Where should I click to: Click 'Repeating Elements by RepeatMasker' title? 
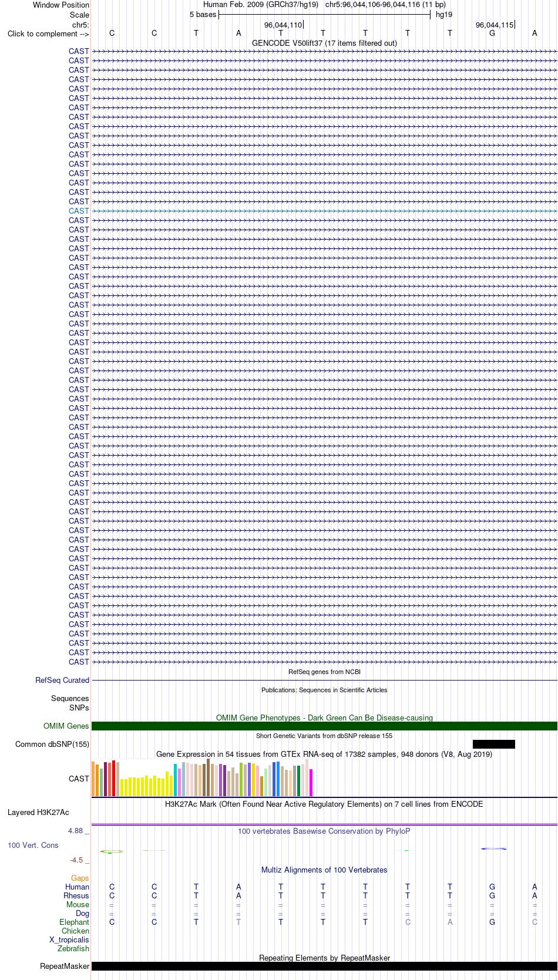pos(324,958)
